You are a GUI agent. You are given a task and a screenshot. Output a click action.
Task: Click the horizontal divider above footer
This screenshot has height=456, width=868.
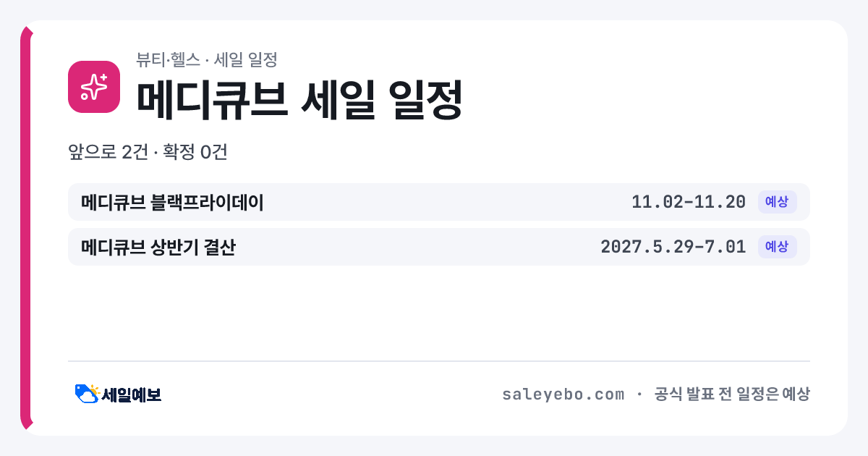439,361
